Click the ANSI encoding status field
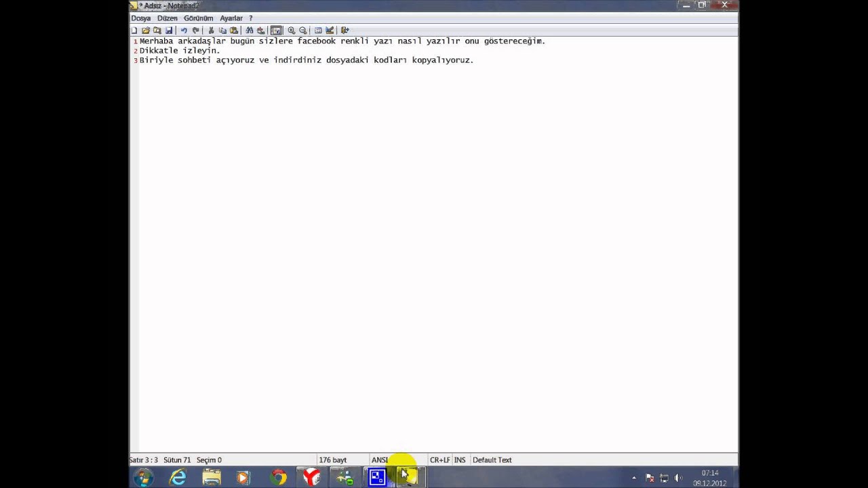The width and height of the screenshot is (868, 488). [380, 460]
